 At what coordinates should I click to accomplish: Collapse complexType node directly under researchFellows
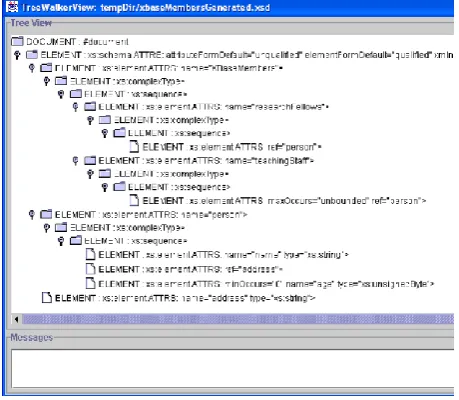click(90, 120)
